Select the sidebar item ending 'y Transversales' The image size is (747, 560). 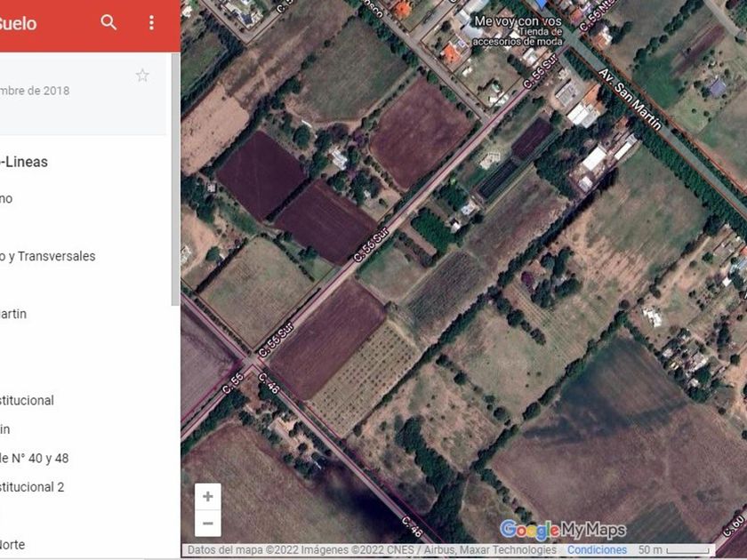point(47,256)
